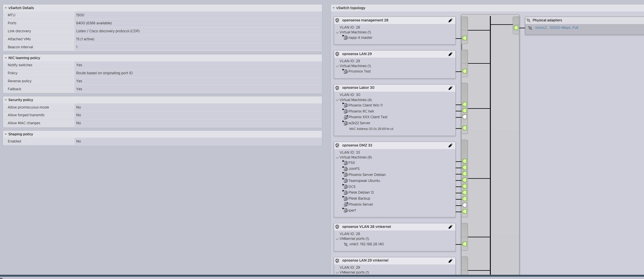Viewport: 644px width, 279px height.
Task: Collapse the NIC teaming policy section
Action: coord(6,58)
